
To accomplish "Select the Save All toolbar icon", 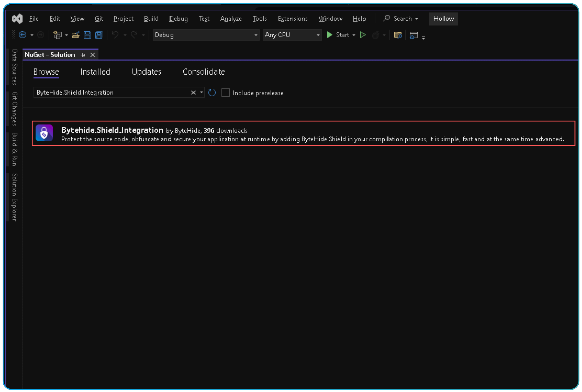I will tap(99, 35).
